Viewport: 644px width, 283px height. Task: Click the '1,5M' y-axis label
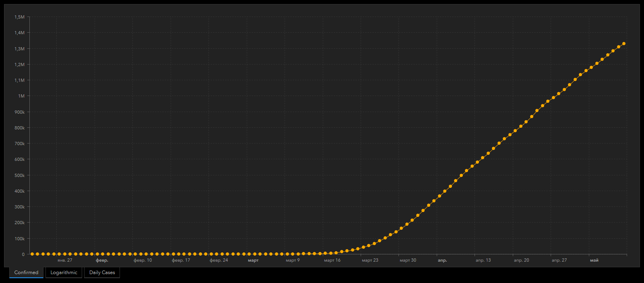coord(19,17)
